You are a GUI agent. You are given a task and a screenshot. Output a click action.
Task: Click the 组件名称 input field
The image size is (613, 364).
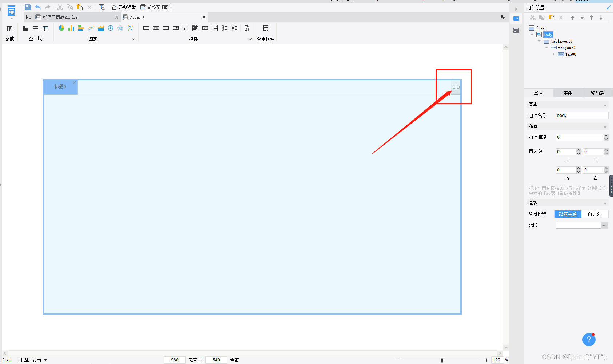tap(582, 116)
